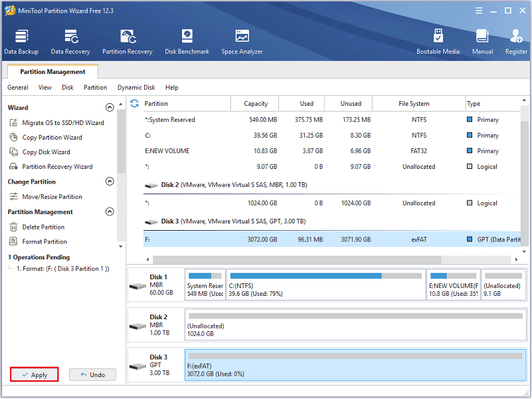Image resolution: width=532 pixels, height=399 pixels.
Task: Select System Reserved block in disk map
Action: 205,285
